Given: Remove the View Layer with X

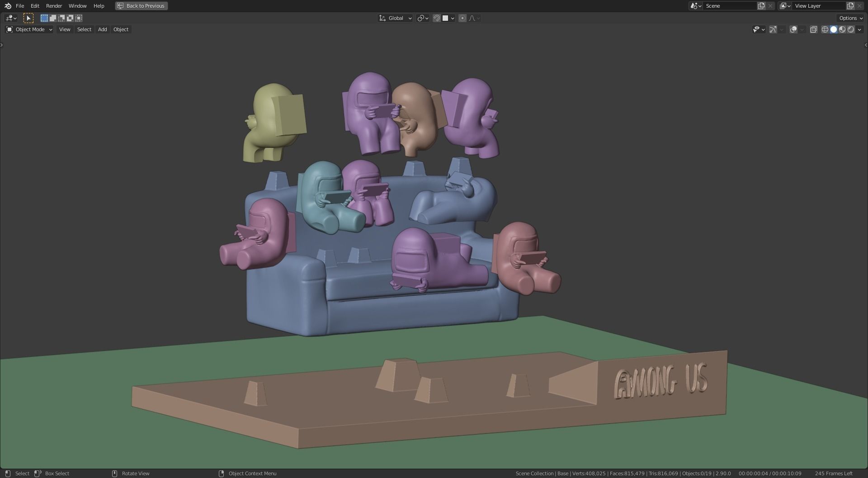Looking at the screenshot, I should (x=859, y=6).
